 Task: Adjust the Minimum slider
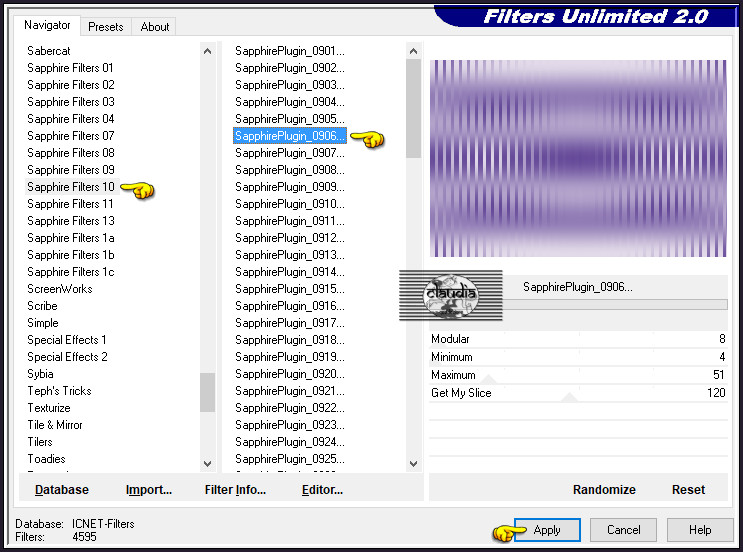(x=578, y=357)
